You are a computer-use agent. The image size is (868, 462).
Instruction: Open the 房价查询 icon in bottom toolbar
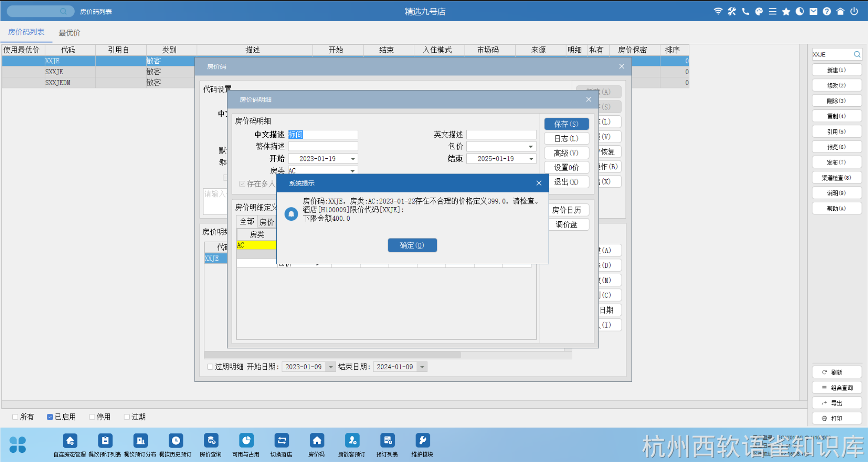[x=211, y=441]
